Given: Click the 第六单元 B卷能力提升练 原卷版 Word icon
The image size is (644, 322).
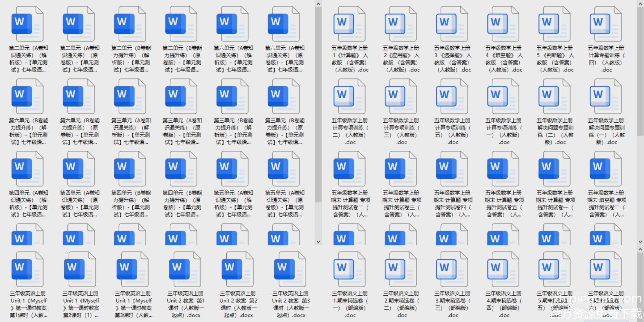Looking at the screenshot, I should pyautogui.click(x=79, y=96).
